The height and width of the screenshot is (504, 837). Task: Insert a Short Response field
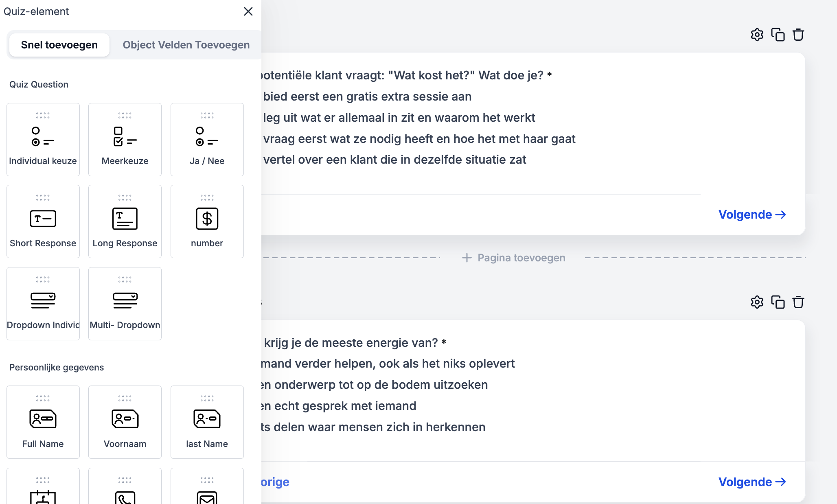tap(43, 221)
